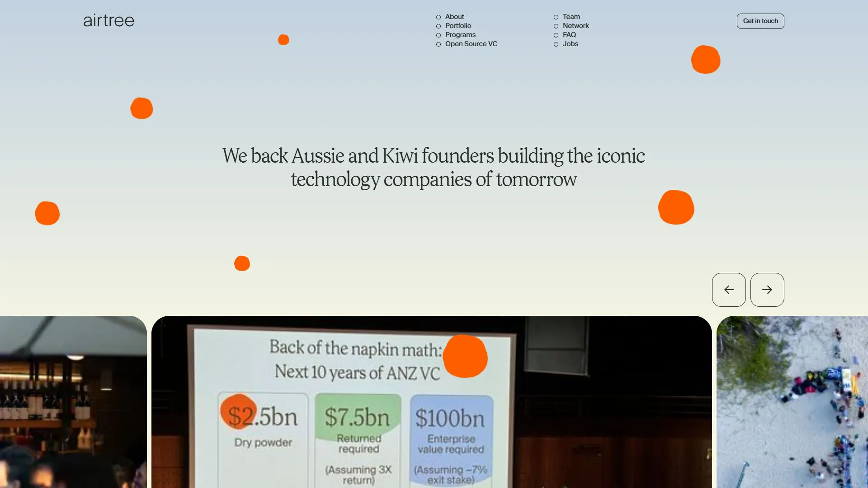This screenshot has width=868, height=488.
Task: Visit the Team page
Action: (571, 17)
